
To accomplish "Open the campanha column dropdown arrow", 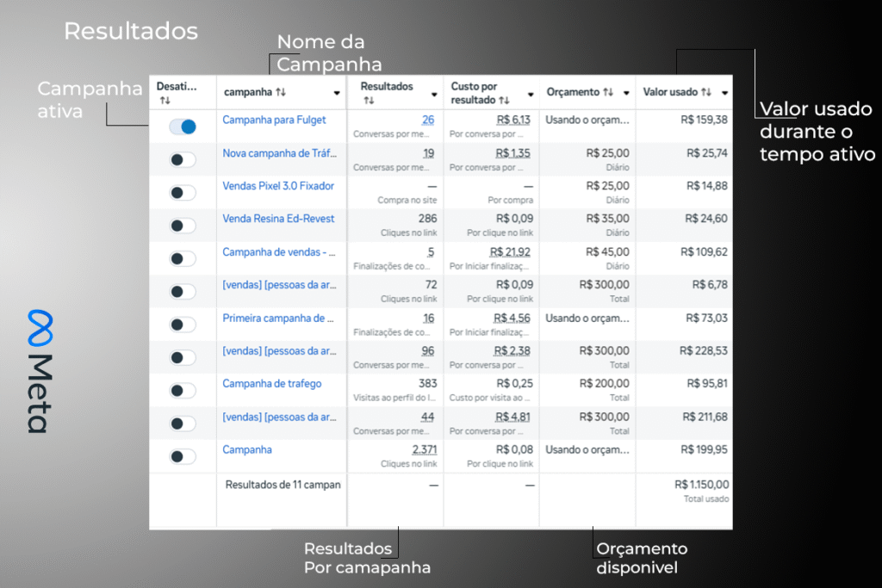I will coord(337,93).
